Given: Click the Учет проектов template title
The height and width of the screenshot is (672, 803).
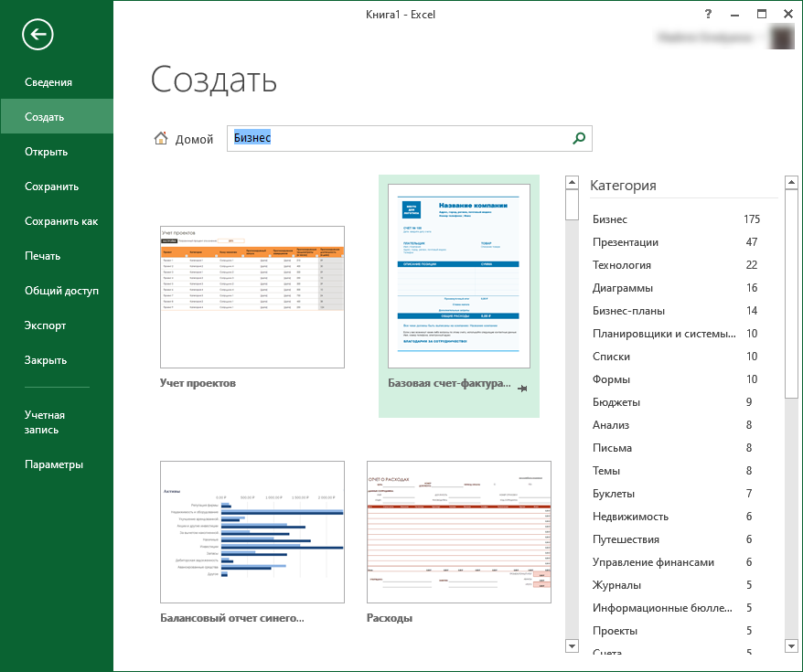Looking at the screenshot, I should click(198, 383).
